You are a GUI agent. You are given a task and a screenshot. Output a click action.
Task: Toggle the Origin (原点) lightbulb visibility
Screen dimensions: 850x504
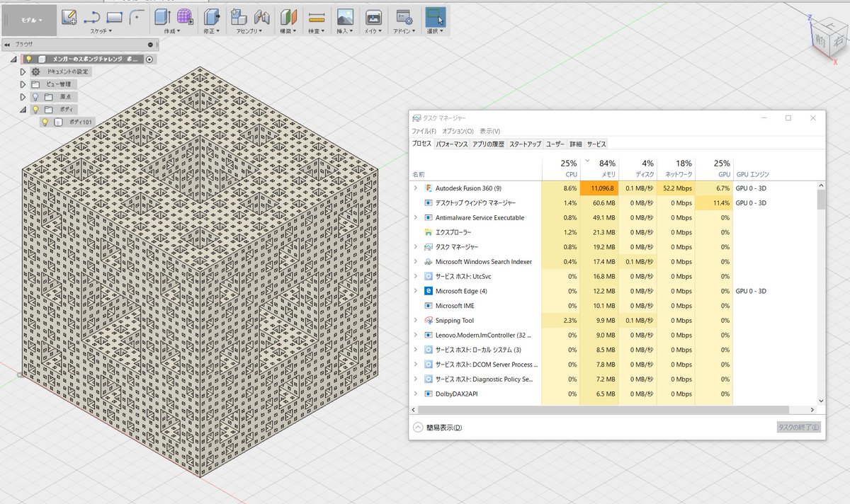35,97
